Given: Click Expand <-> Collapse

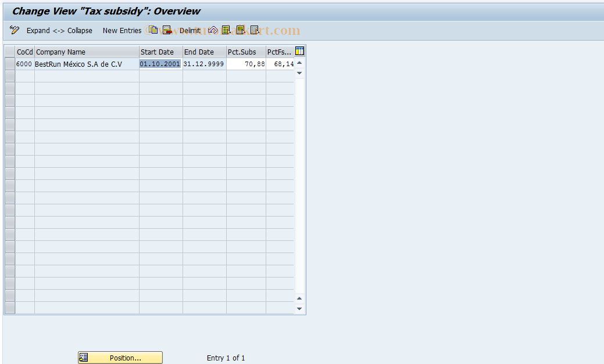Looking at the screenshot, I should coord(59,30).
